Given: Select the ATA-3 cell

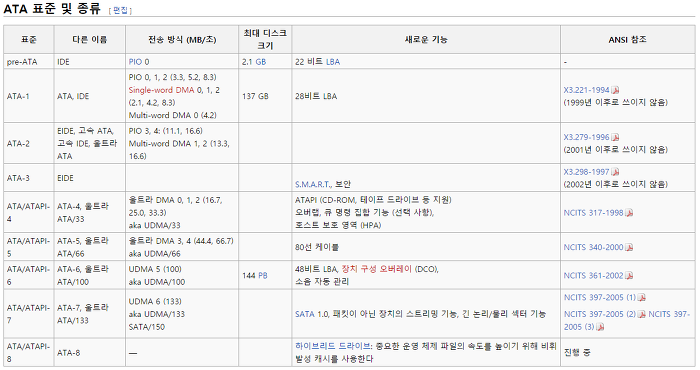Looking at the screenshot, I should click(29, 178).
